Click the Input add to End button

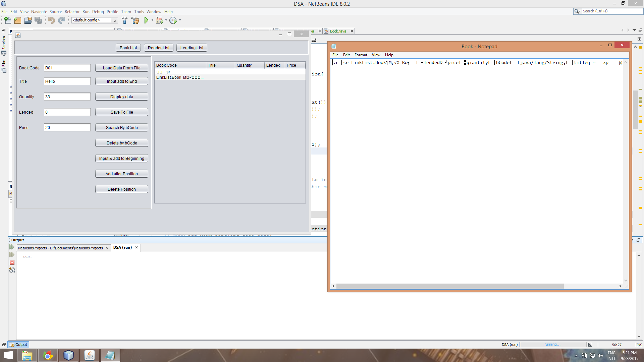click(122, 81)
